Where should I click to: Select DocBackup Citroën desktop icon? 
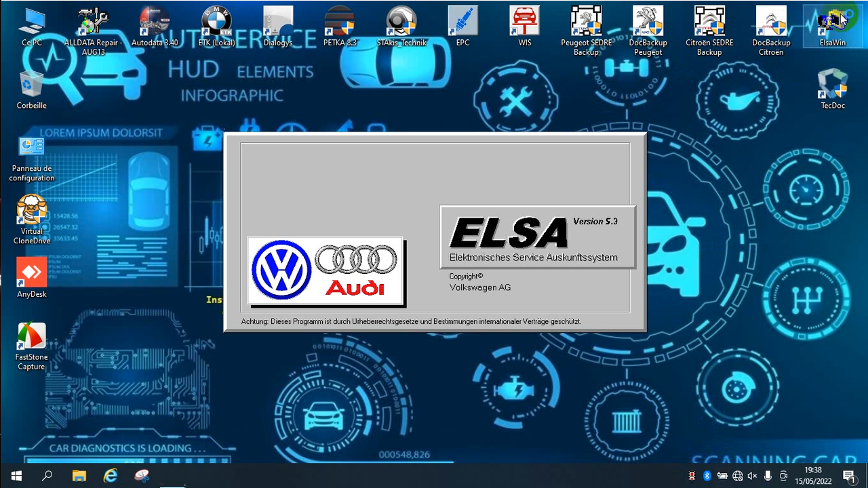pyautogui.click(x=771, y=30)
